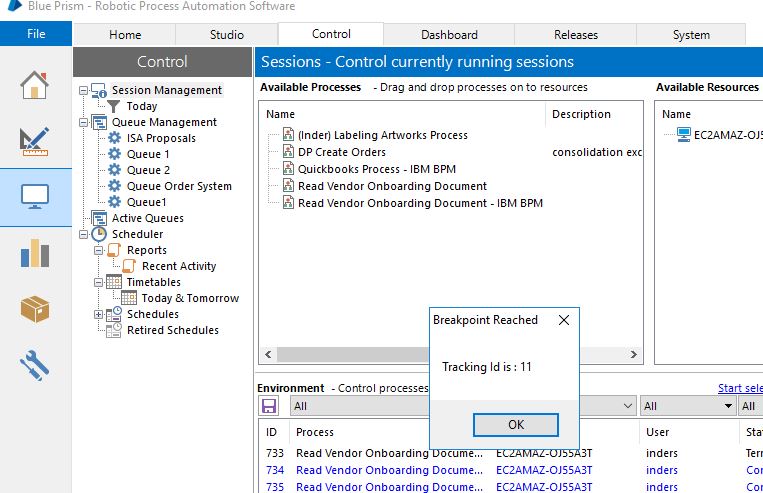Click OK in Breakpoint Reached dialog
763x493 pixels.
tap(516, 425)
